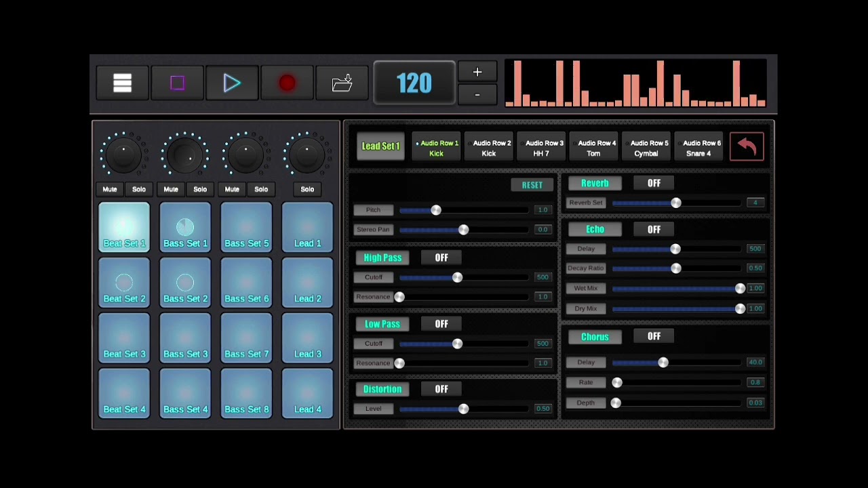Click the Chorus Delay value 40.0
The image size is (868, 488).
pos(755,363)
